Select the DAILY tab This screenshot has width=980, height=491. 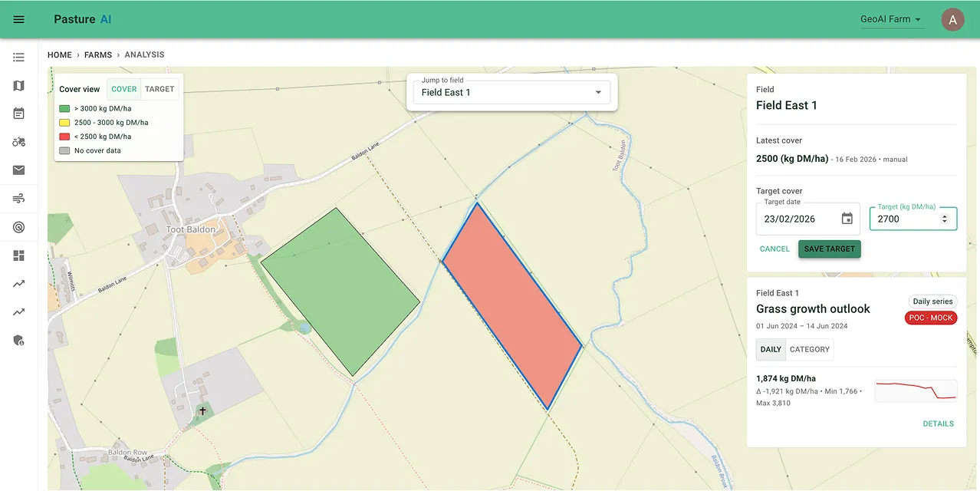point(771,350)
